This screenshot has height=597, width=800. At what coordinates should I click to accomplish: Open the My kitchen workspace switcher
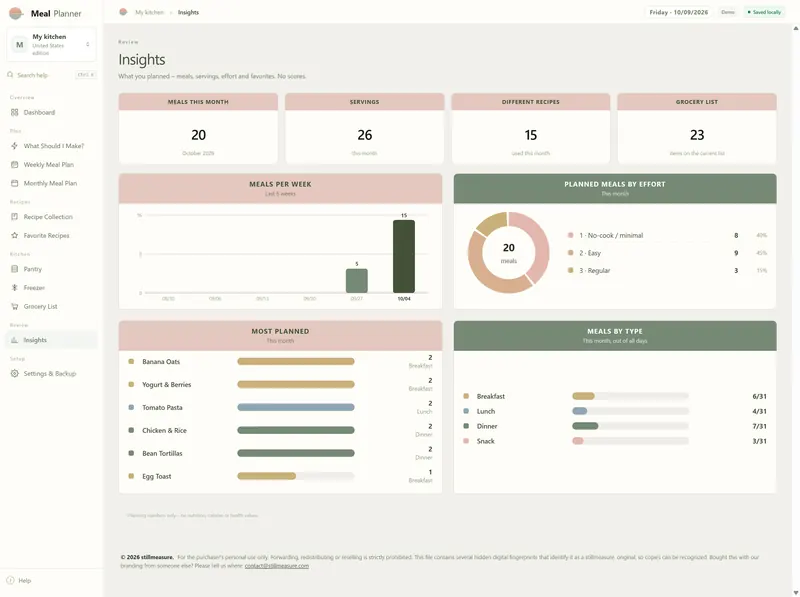click(51, 44)
